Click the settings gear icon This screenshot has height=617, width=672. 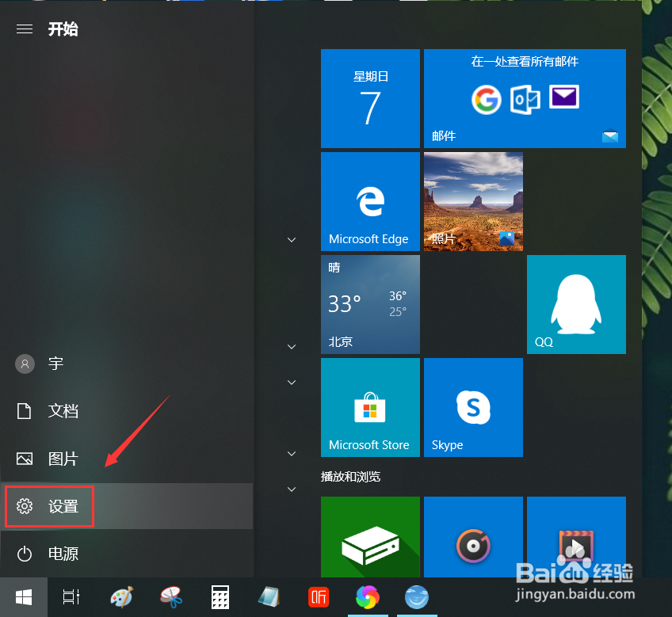(x=25, y=506)
